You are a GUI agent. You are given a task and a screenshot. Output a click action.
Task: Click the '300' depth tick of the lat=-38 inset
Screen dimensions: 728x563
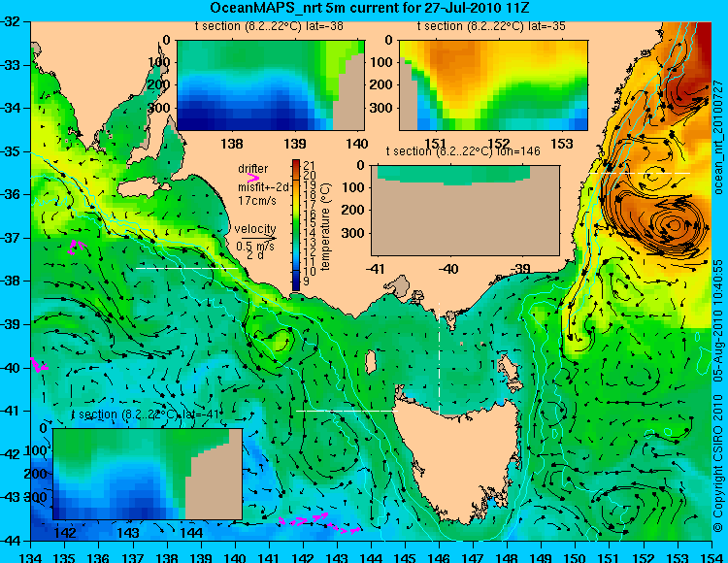160,108
